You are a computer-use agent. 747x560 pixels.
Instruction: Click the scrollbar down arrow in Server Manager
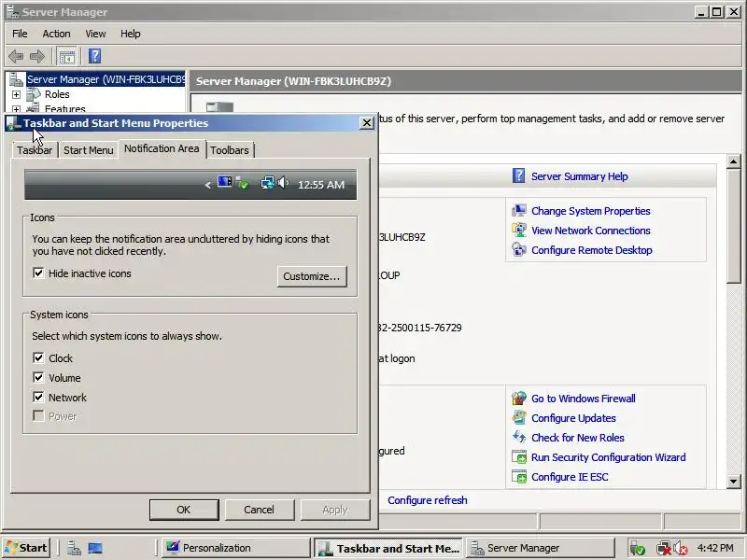734,482
